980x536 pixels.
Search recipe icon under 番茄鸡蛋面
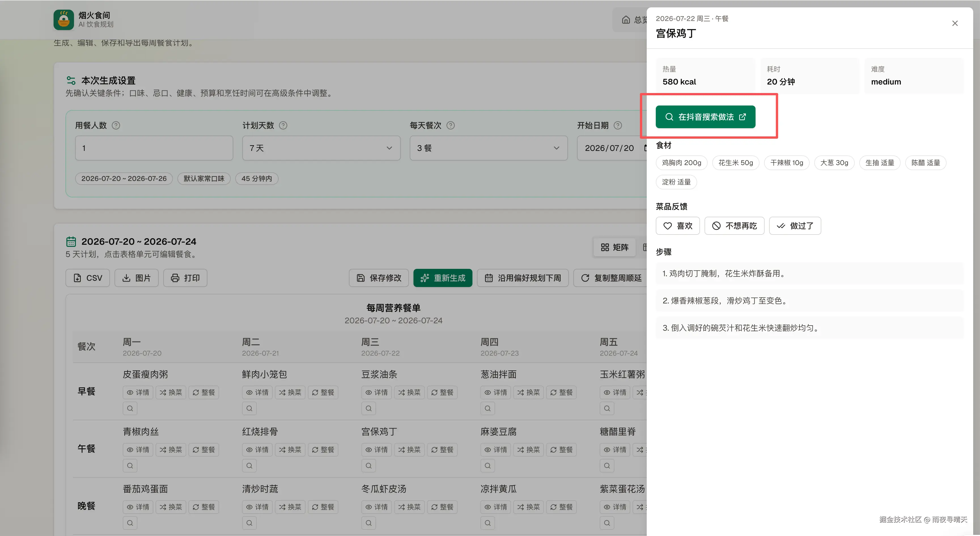pos(130,523)
